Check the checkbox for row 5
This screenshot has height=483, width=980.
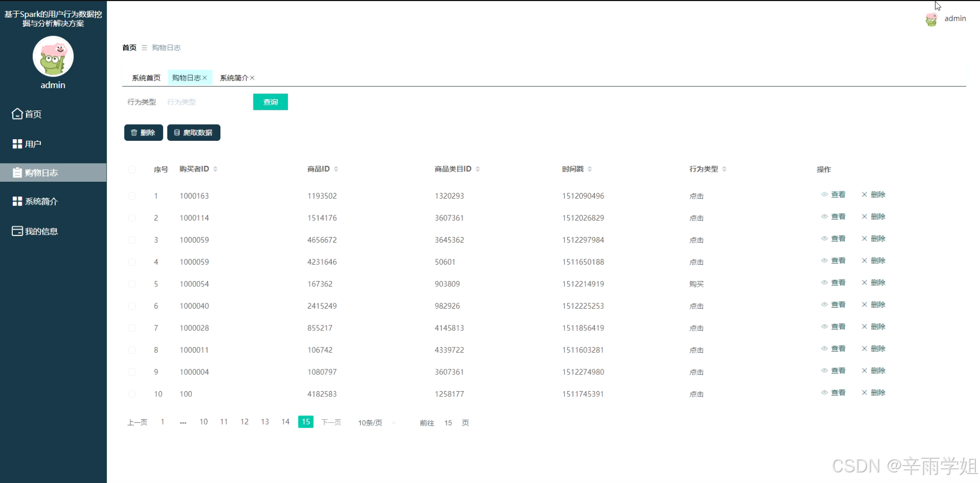tap(132, 284)
